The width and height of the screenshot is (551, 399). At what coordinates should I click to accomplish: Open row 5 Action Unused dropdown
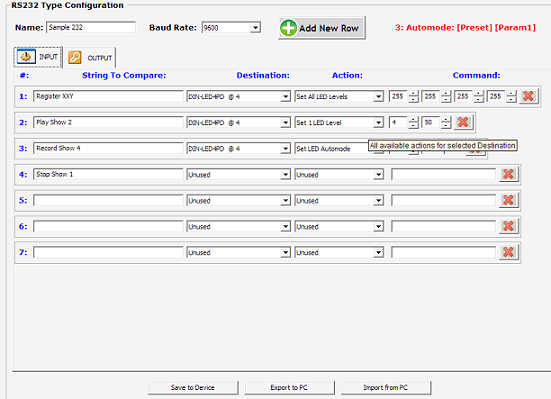point(378,200)
